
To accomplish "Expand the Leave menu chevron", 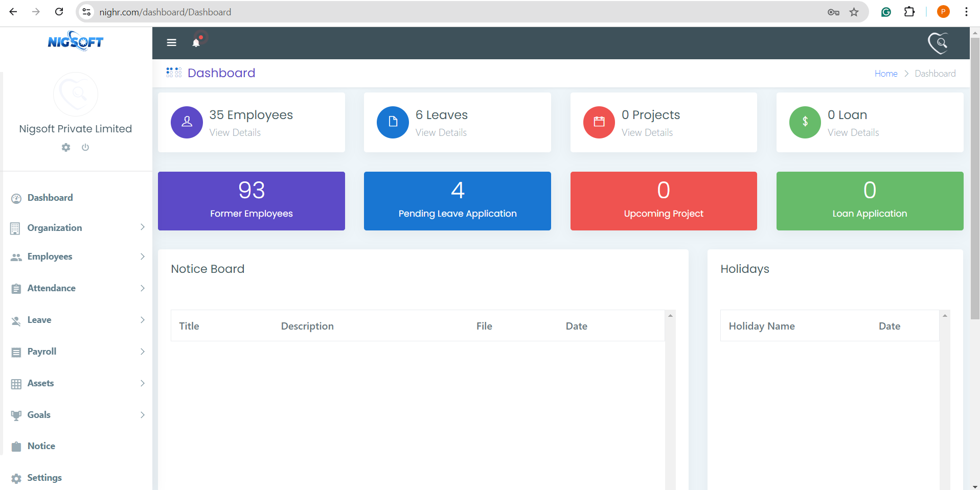I will coord(143,320).
